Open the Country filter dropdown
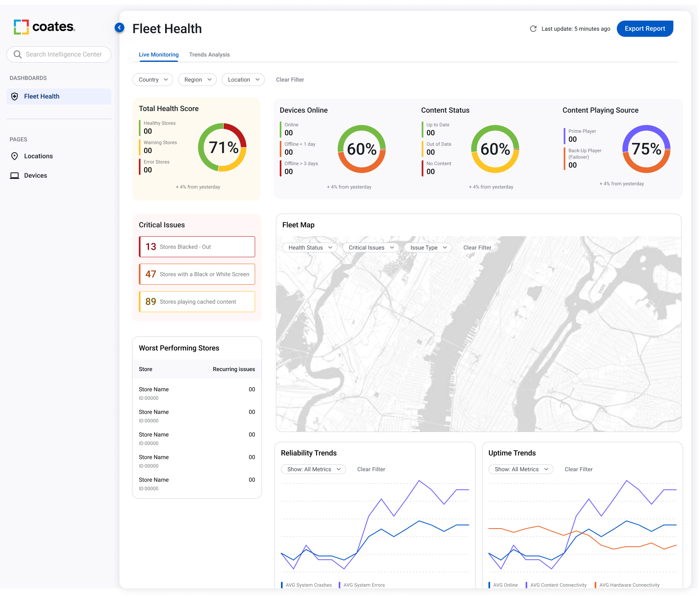Viewport: 700px width, 598px height. 153,80
